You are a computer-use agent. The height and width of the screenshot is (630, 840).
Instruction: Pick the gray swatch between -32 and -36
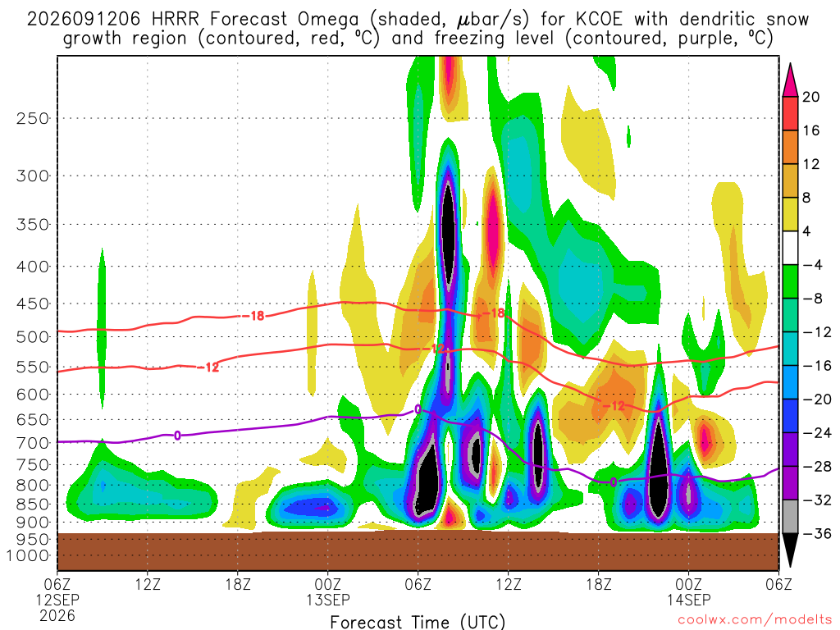(x=790, y=517)
